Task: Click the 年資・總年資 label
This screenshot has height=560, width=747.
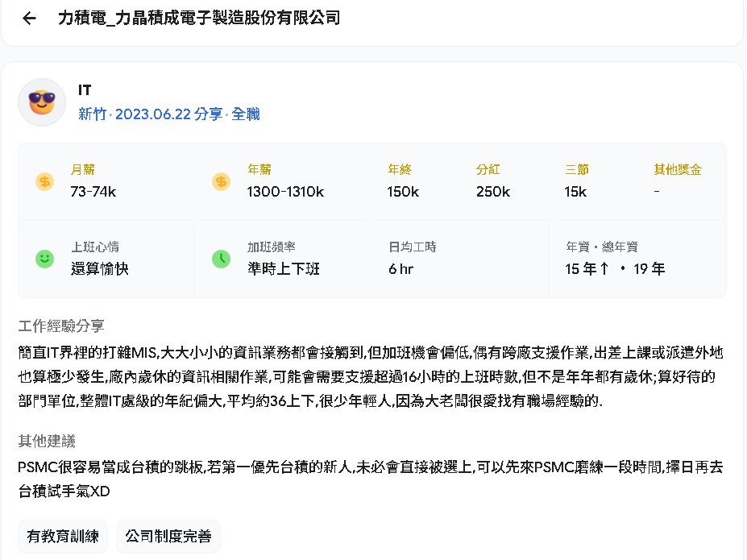Action: 602,247
